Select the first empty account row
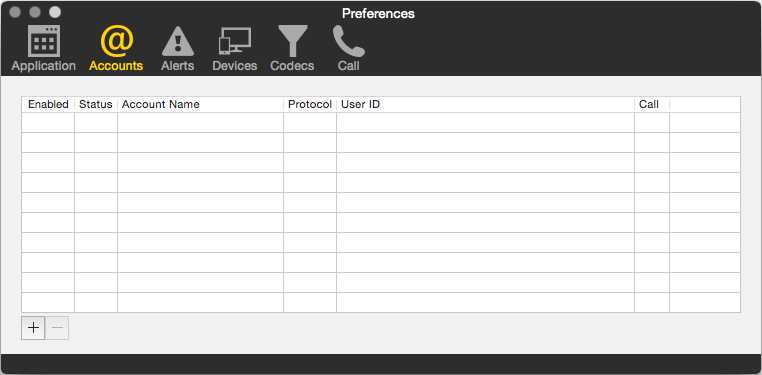 point(381,122)
